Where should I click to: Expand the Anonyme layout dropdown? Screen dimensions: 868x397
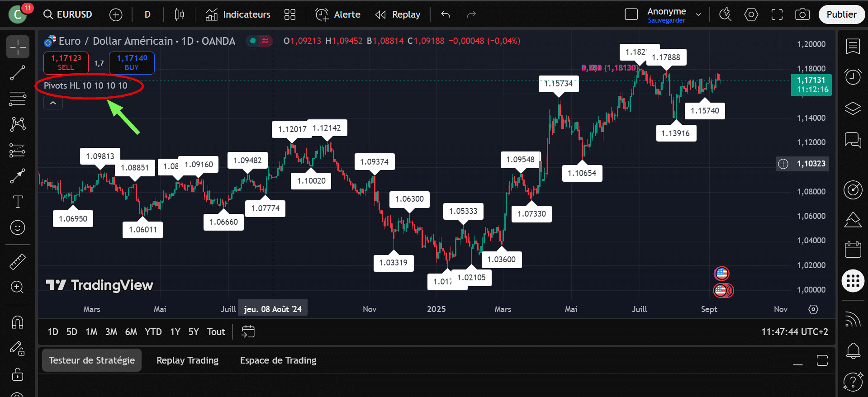[x=698, y=14]
